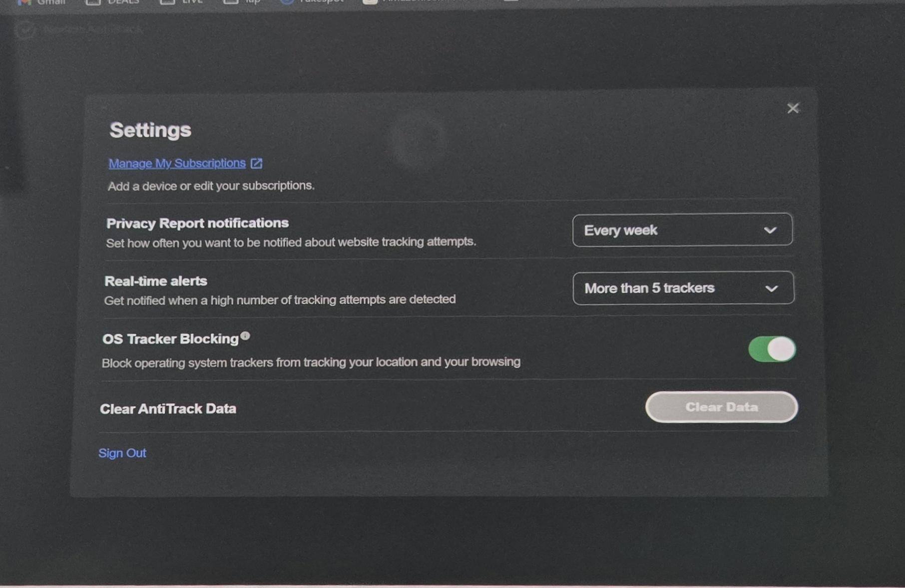The width and height of the screenshot is (905, 588).
Task: Expand the 'More than 5 trackers' dropdown
Action: 683,288
